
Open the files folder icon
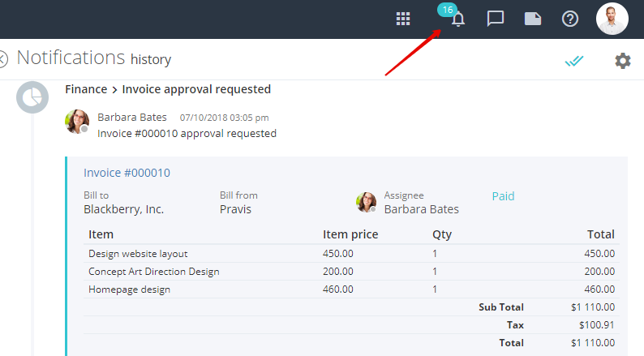533,19
